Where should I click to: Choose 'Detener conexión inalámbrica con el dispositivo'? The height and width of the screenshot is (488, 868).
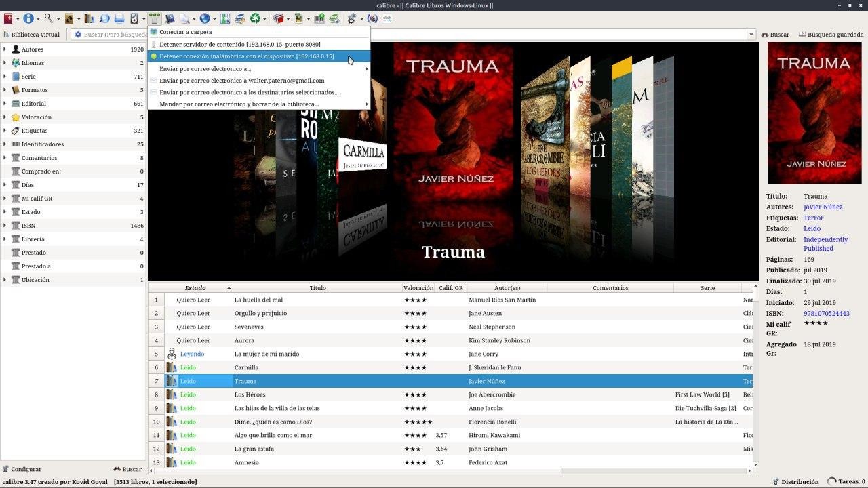coord(259,56)
